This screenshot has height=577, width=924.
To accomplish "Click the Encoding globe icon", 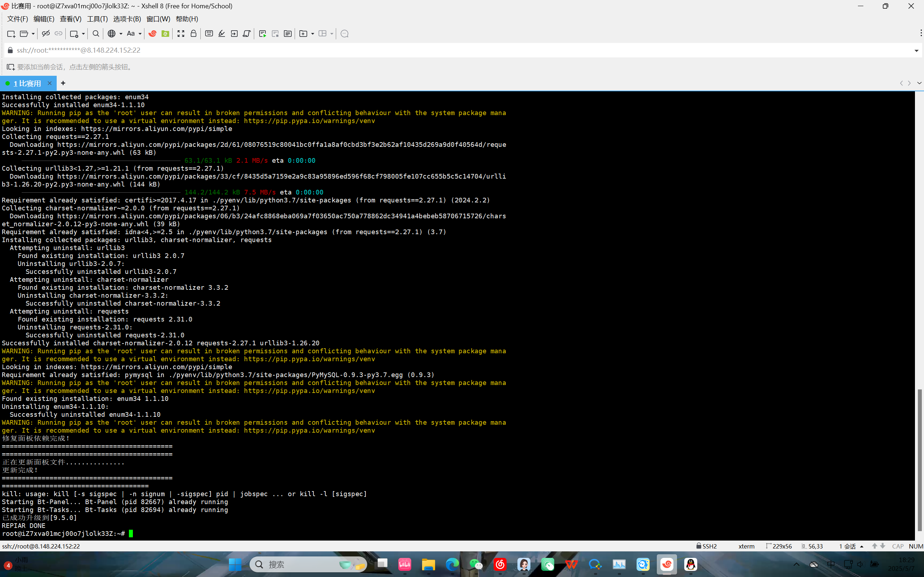I will tap(112, 34).
